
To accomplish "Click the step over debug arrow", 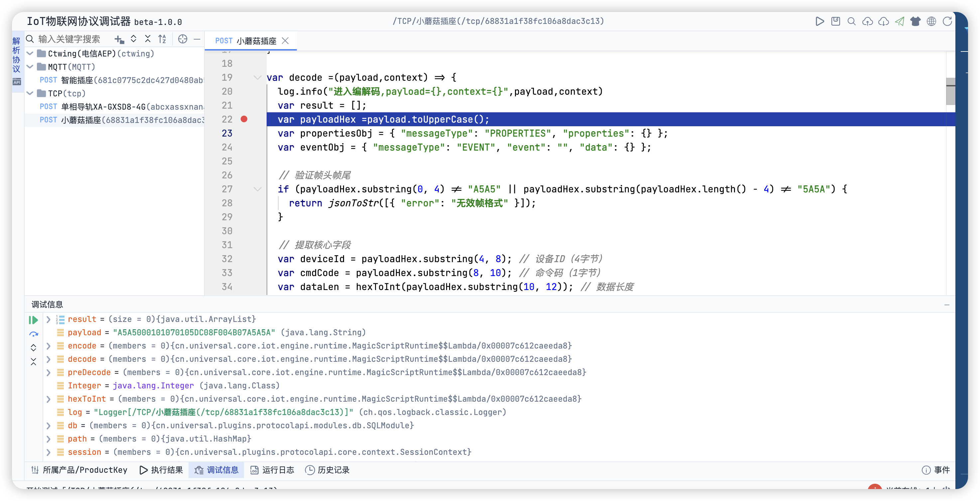I will point(34,334).
